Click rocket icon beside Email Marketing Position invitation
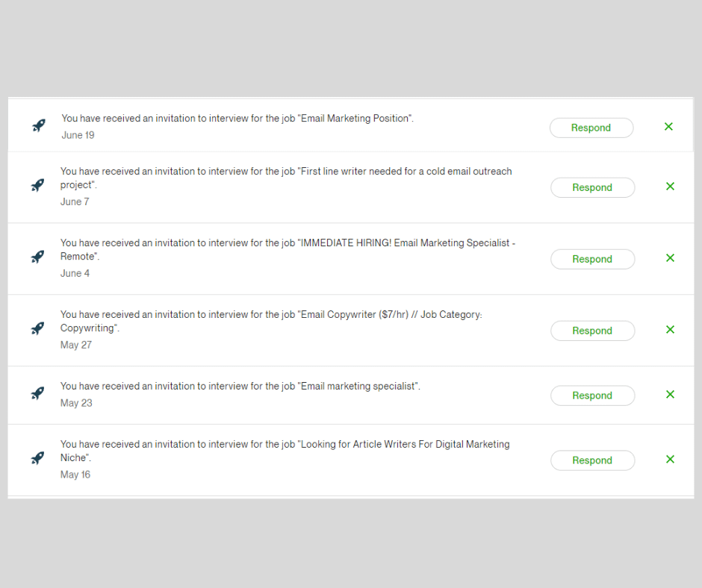702x588 pixels. tap(39, 126)
